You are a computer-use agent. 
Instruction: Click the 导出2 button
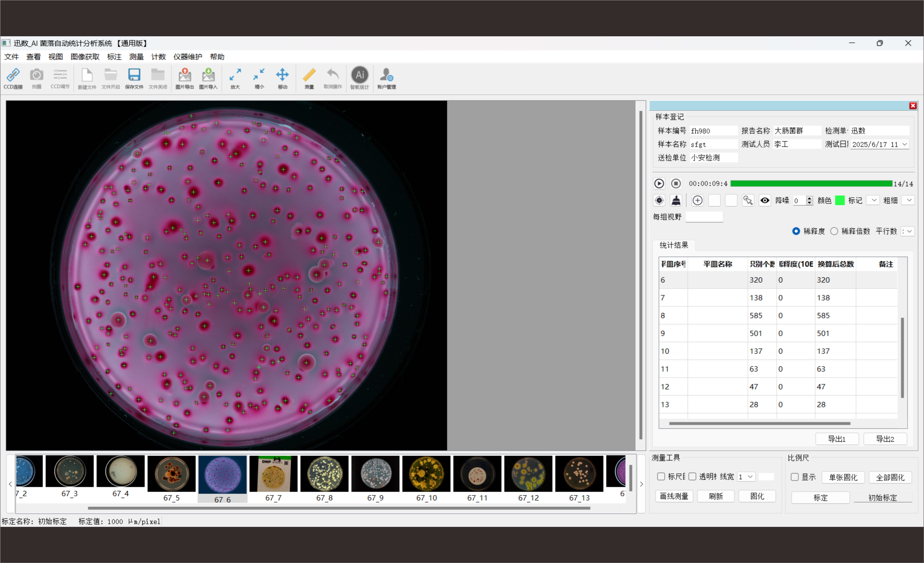885,439
